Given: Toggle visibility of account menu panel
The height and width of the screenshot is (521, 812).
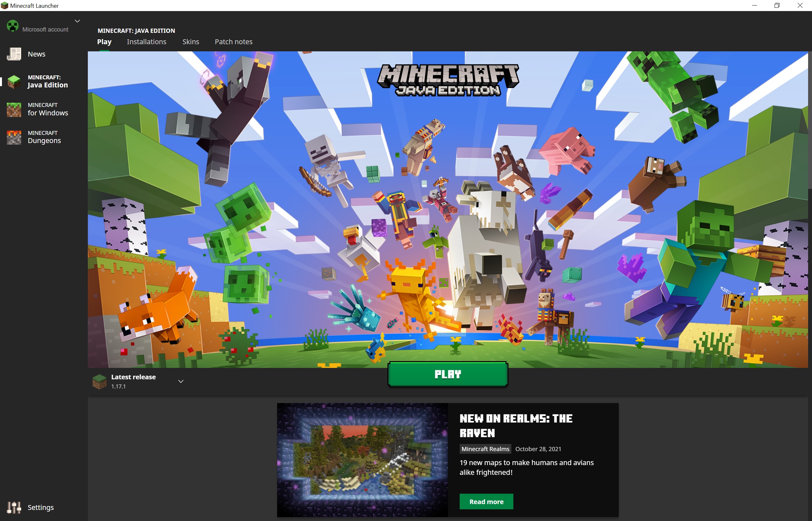Looking at the screenshot, I should (x=77, y=21).
